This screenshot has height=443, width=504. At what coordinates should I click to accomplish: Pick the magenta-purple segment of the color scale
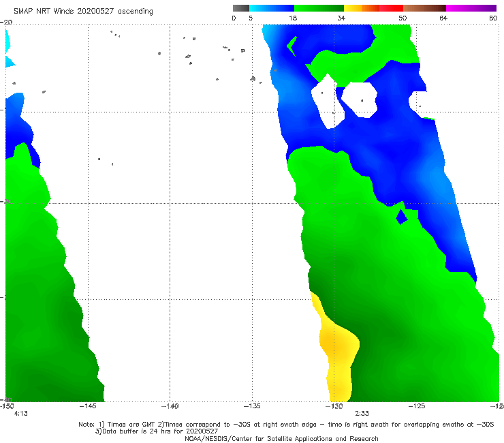click(x=471, y=8)
